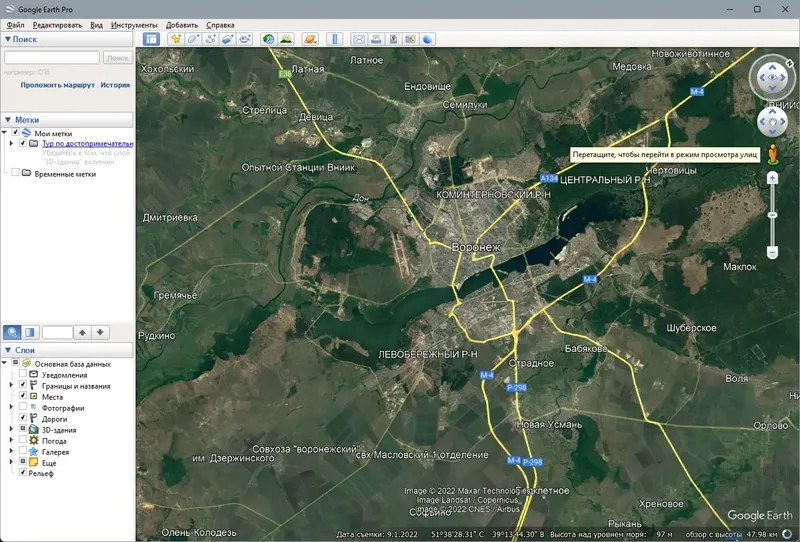Screen dimensions: 800x542
Task: Open the Справка menu
Action: 220,25
